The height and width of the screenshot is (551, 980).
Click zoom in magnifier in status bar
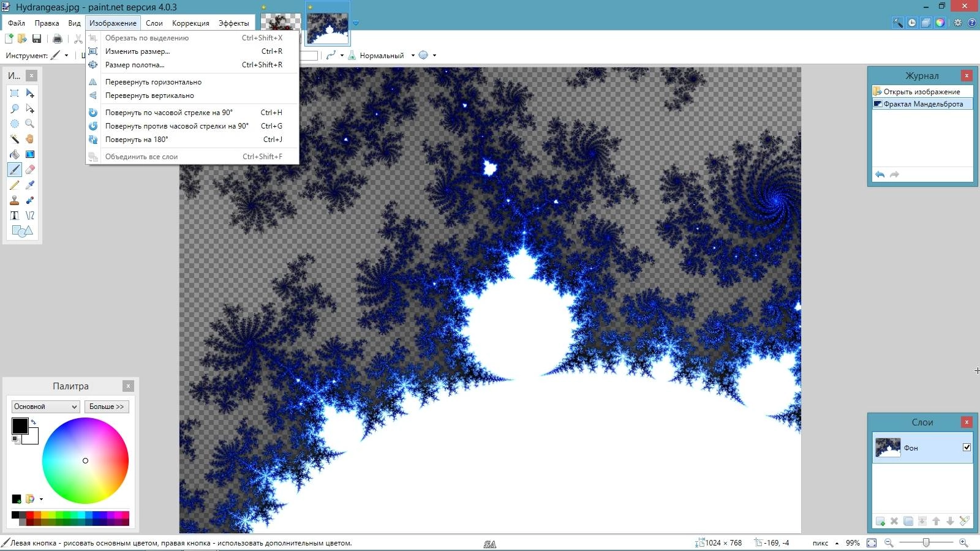(x=963, y=543)
